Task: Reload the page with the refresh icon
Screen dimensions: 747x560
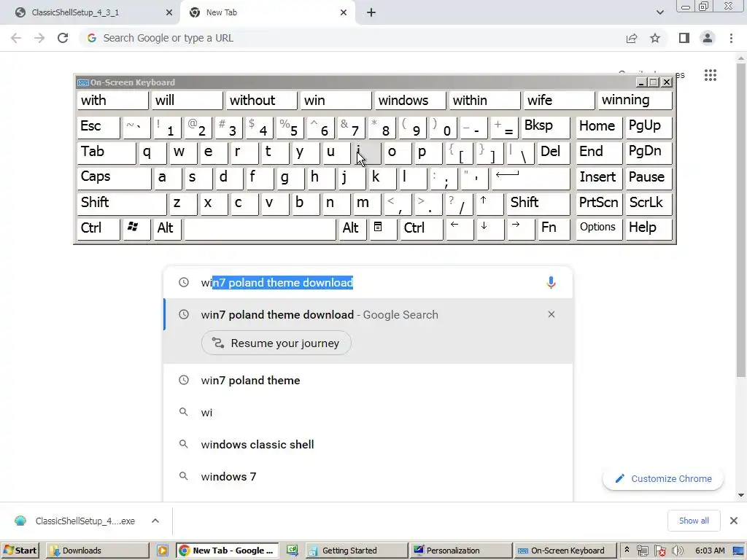Action: pyautogui.click(x=63, y=38)
